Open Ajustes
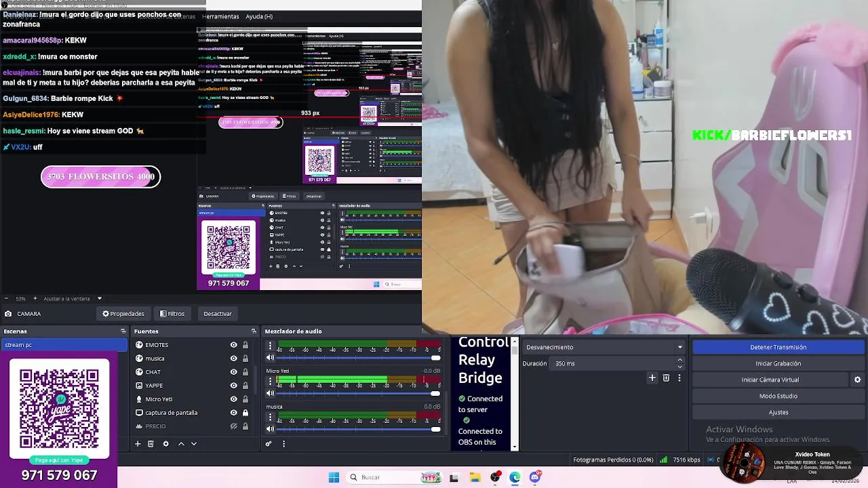Image resolution: width=868 pixels, height=488 pixels. point(778,412)
